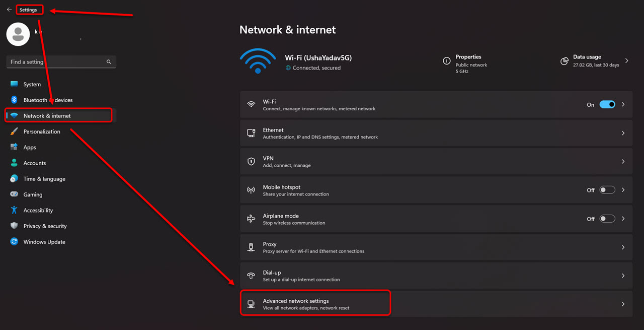644x330 pixels.
Task: Click the Wi-Fi signal icon showing UshaYadav5G
Action: pyautogui.click(x=258, y=61)
